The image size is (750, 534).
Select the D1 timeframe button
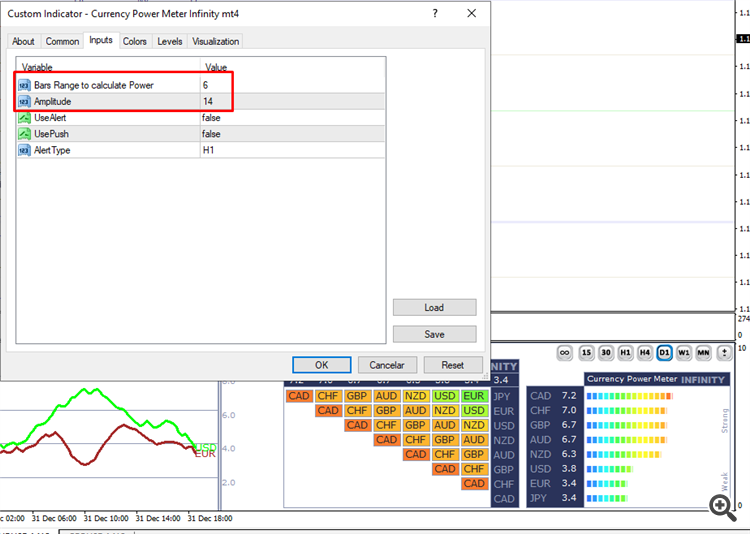point(664,353)
